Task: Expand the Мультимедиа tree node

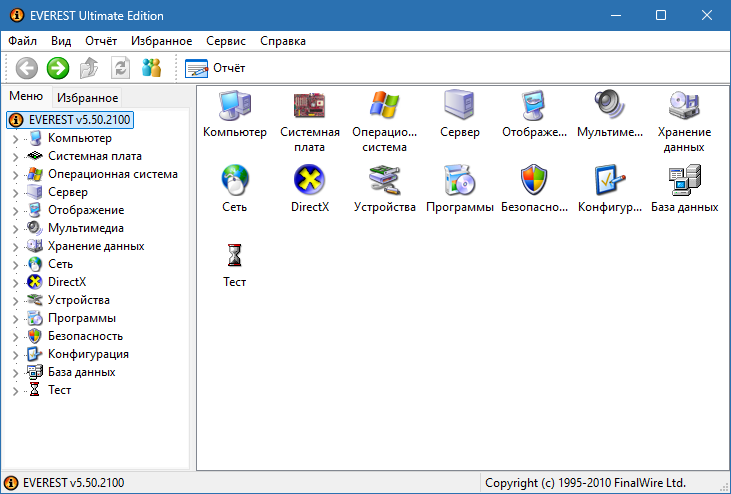Action: pos(15,228)
